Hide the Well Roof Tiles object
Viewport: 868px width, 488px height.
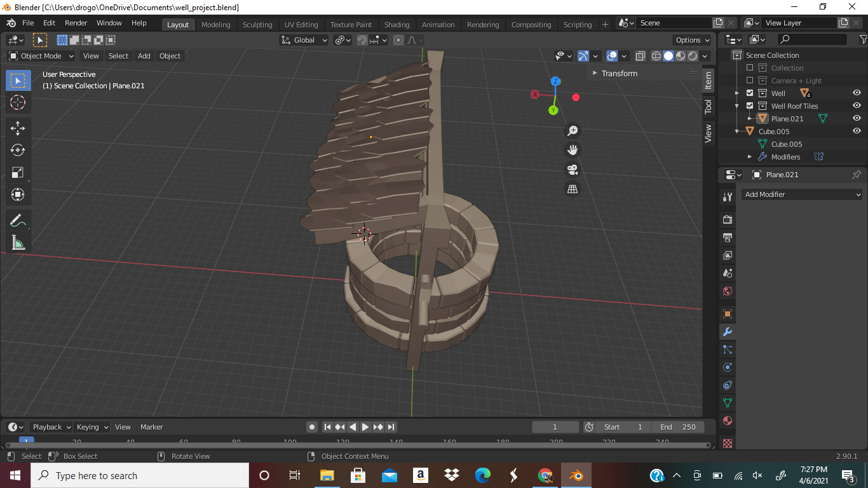[857, 105]
